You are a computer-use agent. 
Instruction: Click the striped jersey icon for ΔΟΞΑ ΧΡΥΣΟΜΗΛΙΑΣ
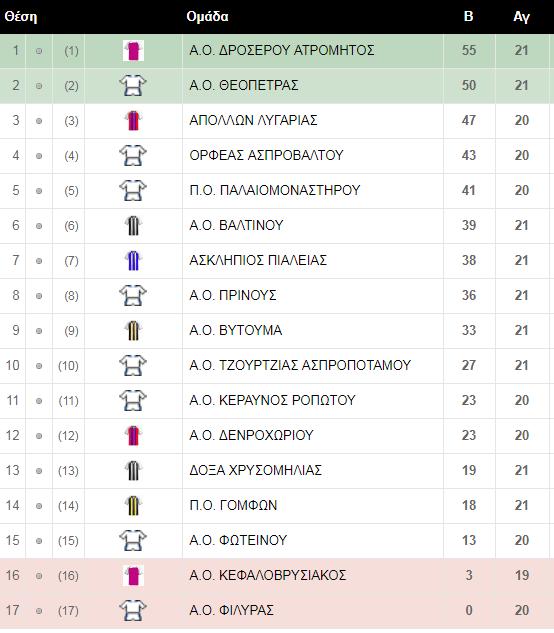tap(133, 471)
